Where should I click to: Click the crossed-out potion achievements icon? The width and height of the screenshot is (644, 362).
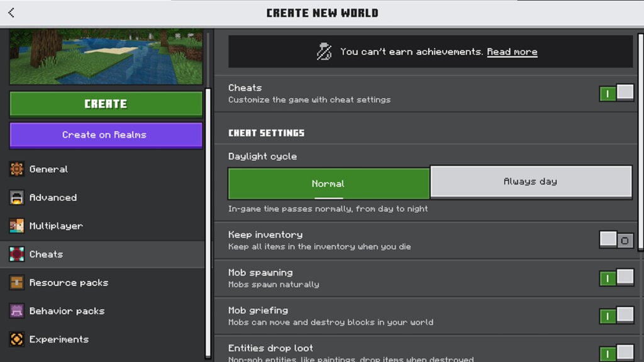tap(325, 52)
